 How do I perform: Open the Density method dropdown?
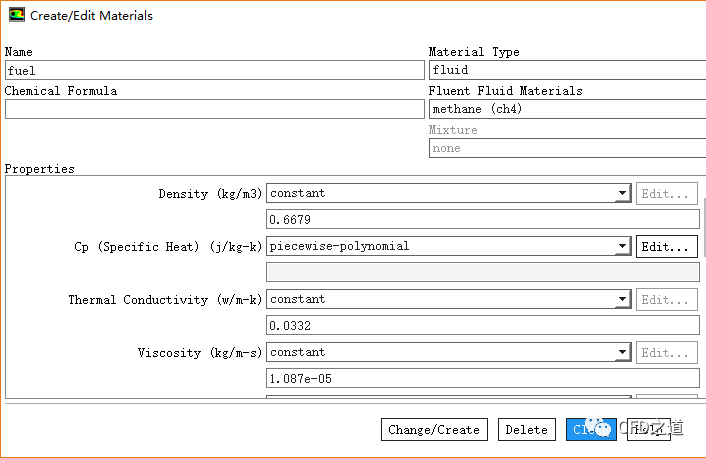tap(622, 194)
